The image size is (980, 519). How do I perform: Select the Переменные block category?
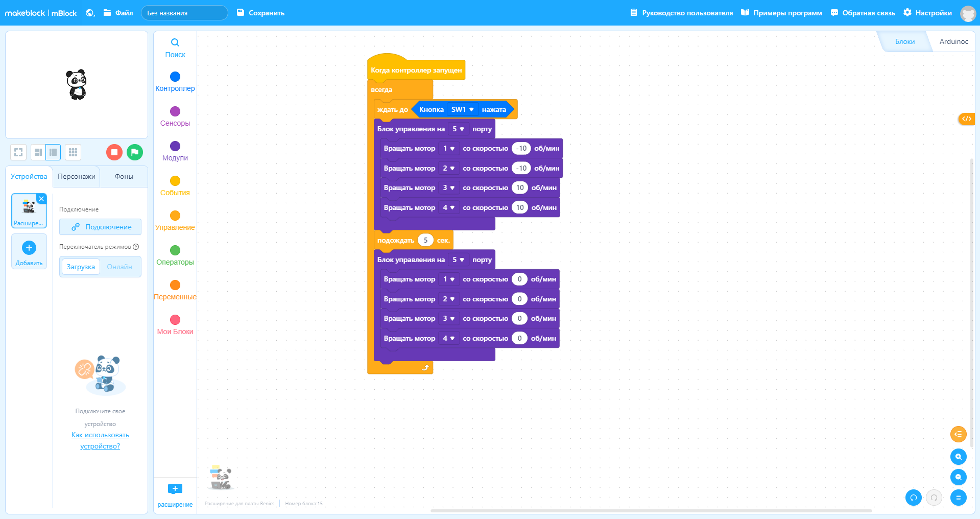tap(175, 290)
